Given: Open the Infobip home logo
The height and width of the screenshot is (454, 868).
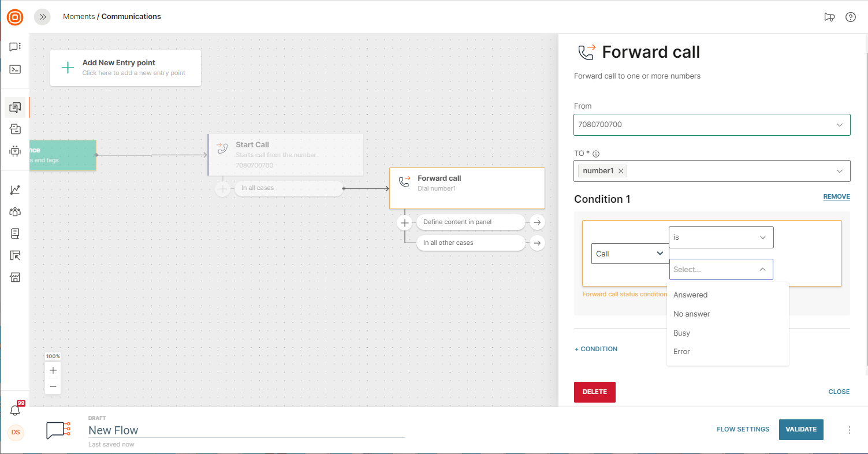Looking at the screenshot, I should click(15, 17).
